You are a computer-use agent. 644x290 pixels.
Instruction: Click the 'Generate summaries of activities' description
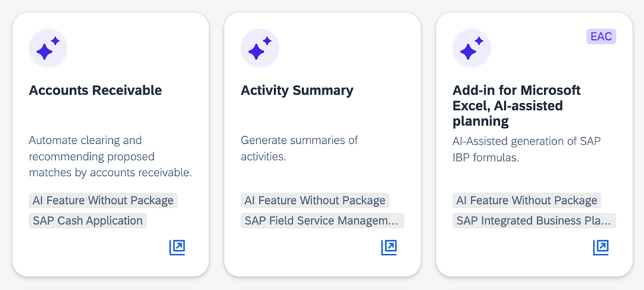(299, 149)
